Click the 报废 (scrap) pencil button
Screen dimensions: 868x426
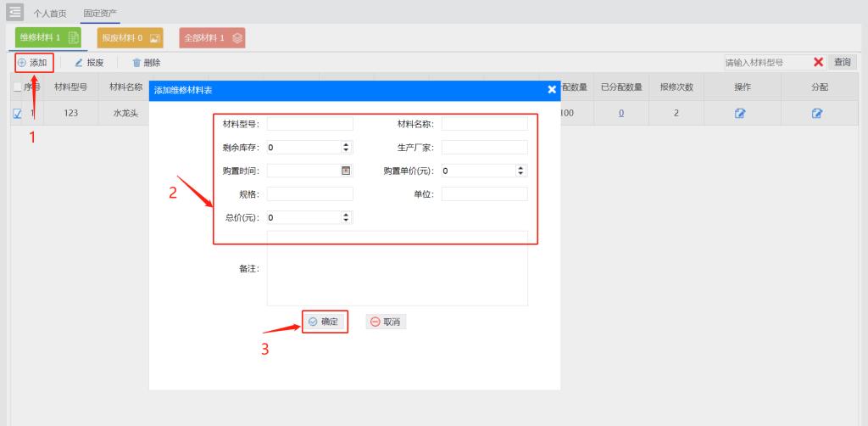click(x=89, y=63)
